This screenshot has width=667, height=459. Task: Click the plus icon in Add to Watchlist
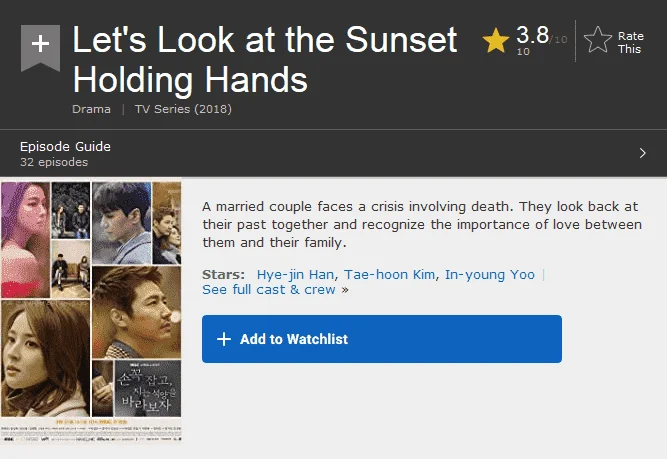tap(224, 339)
